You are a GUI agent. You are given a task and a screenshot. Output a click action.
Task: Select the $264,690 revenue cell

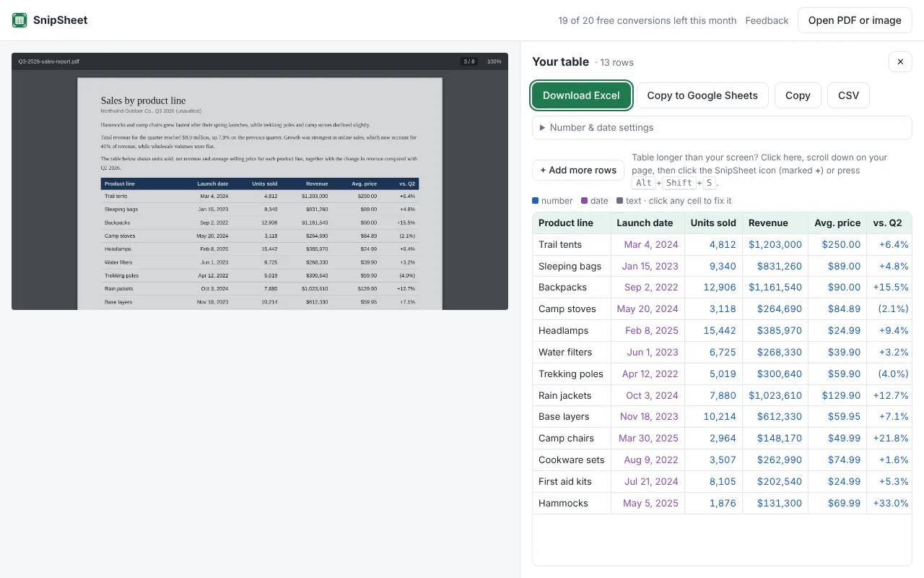(x=775, y=309)
